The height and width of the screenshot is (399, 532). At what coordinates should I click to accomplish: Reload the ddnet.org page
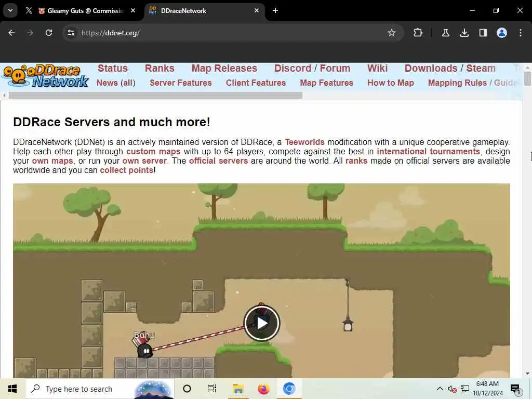(49, 33)
